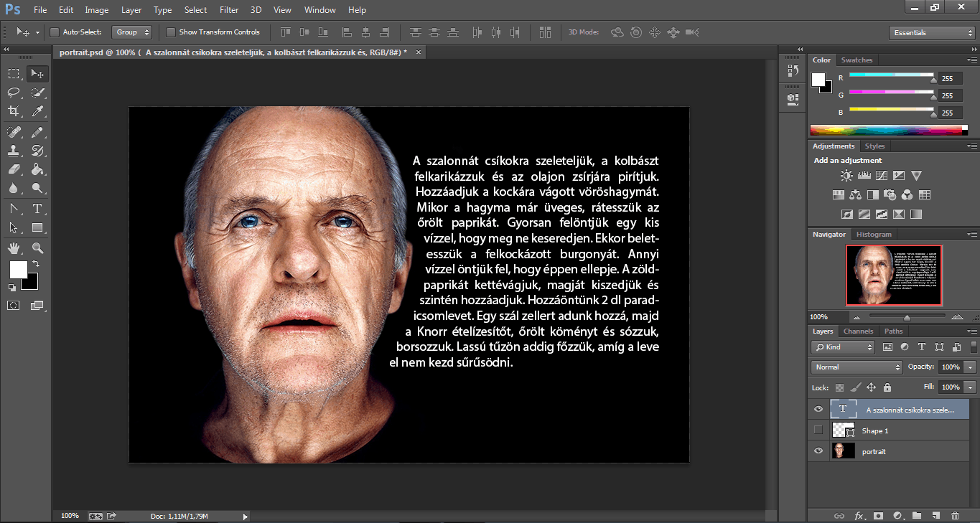The image size is (980, 523).
Task: Open the Essentials workspace dropdown
Action: [930, 33]
